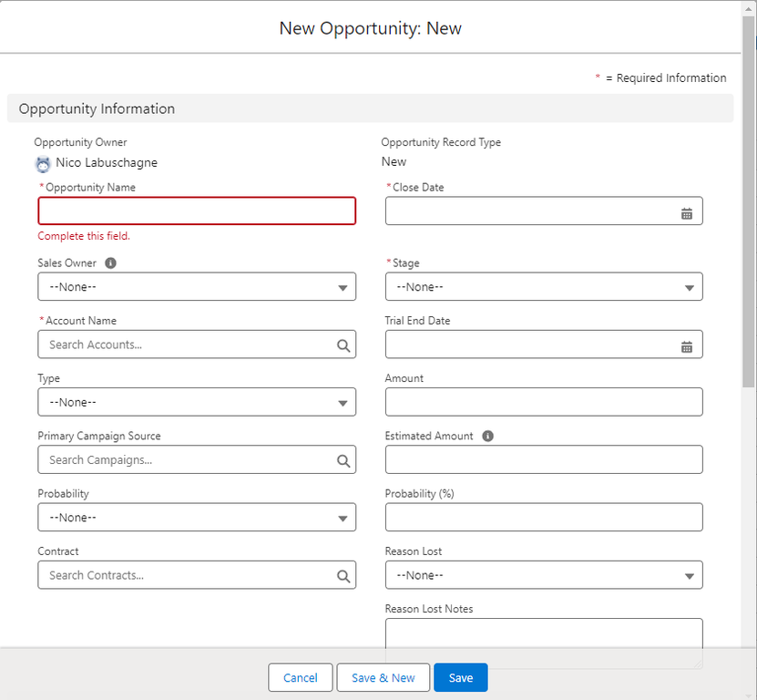Open the Probability picklist
The height and width of the screenshot is (700, 757).
pyautogui.click(x=197, y=518)
